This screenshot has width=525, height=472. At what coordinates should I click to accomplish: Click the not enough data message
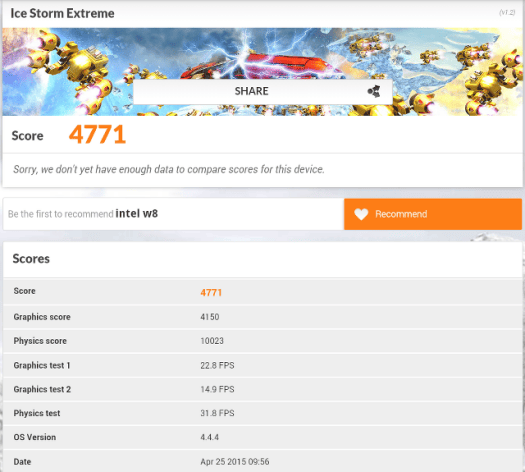click(169, 169)
